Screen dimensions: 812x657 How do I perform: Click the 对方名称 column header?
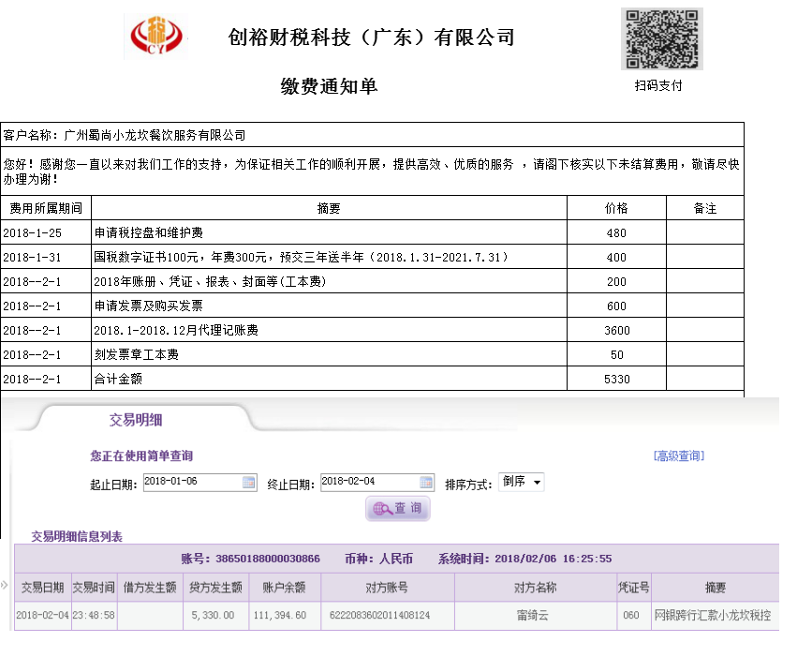(x=536, y=587)
